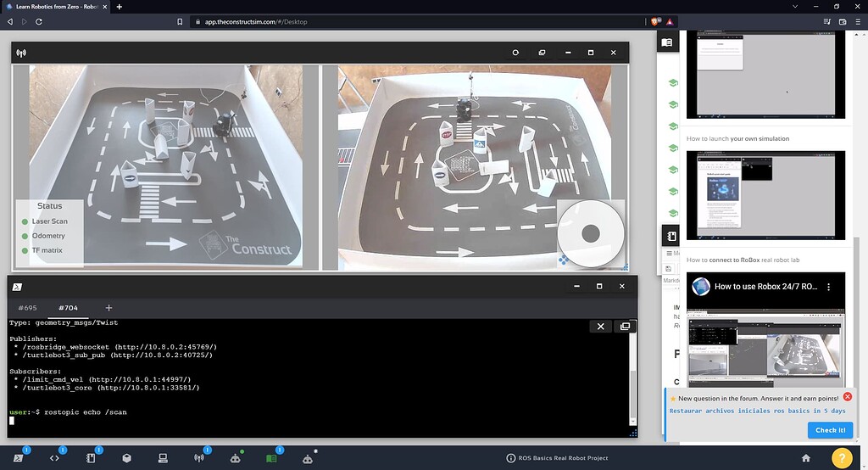Click the ROS Basics Real Robot Project label
Image resolution: width=868 pixels, height=470 pixels.
pyautogui.click(x=563, y=458)
